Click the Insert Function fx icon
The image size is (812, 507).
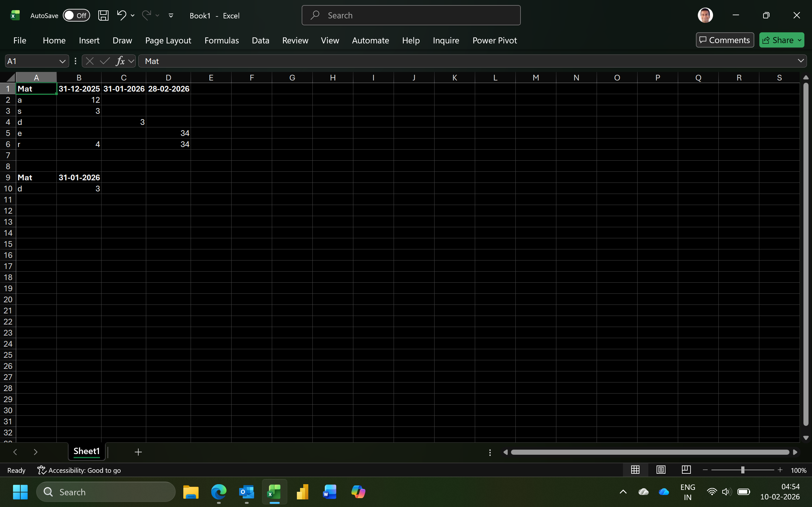[120, 61]
